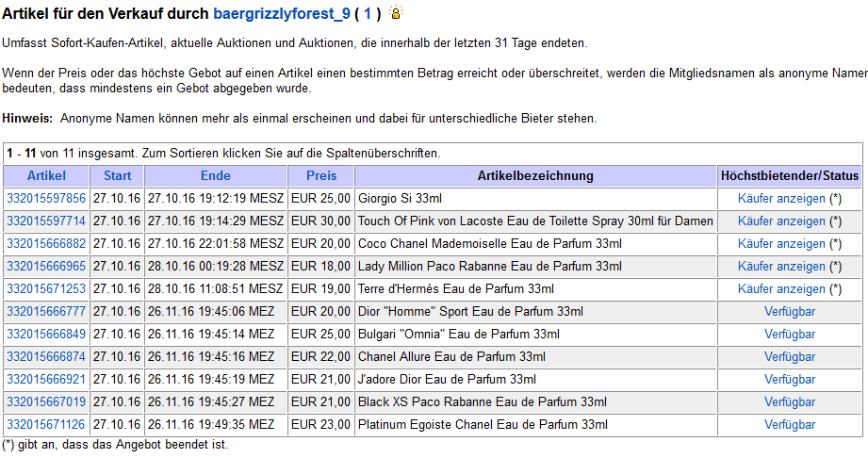Select the "1 - 11 von 11 insgesamt" text
868x458 pixels.
(x=73, y=154)
